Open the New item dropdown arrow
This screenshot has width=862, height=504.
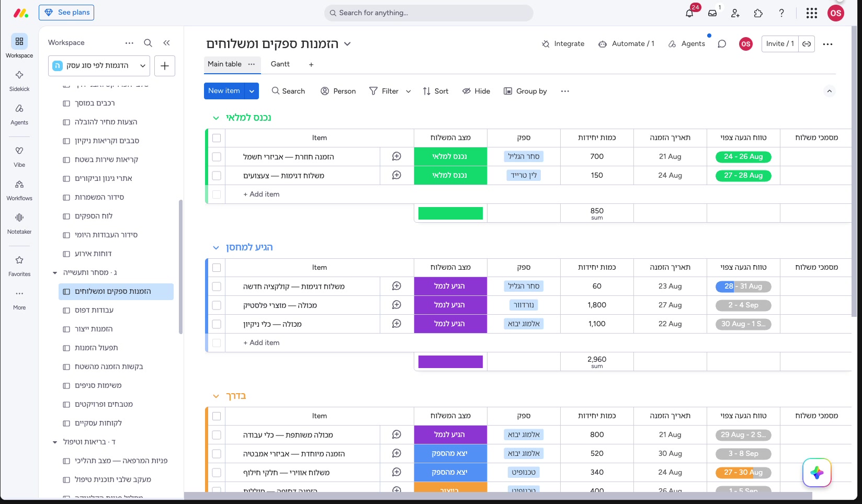pos(252,91)
